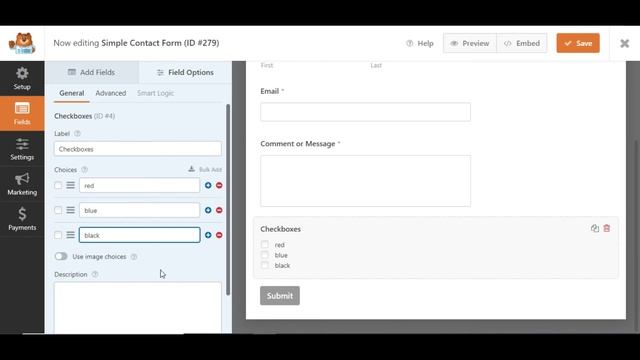Remove the blue choice

coord(219,210)
